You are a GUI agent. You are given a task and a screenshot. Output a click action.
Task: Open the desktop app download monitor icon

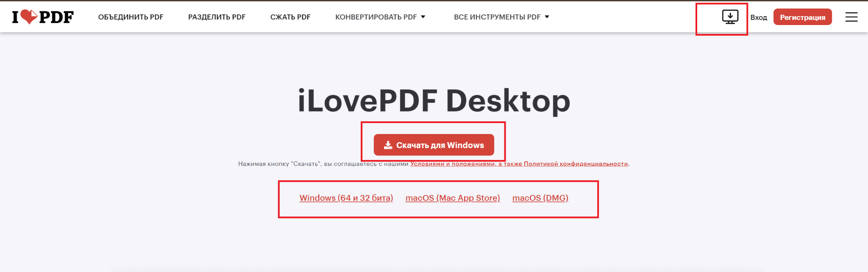[x=730, y=17]
